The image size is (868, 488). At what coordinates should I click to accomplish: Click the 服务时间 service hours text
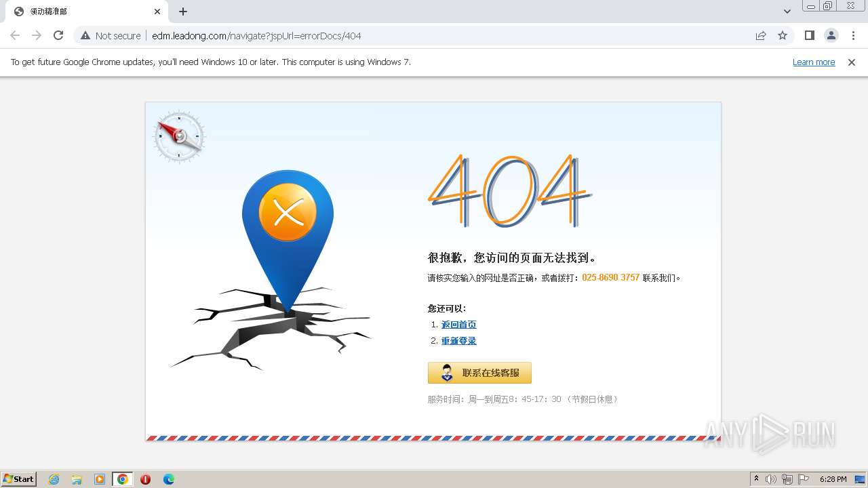click(523, 399)
